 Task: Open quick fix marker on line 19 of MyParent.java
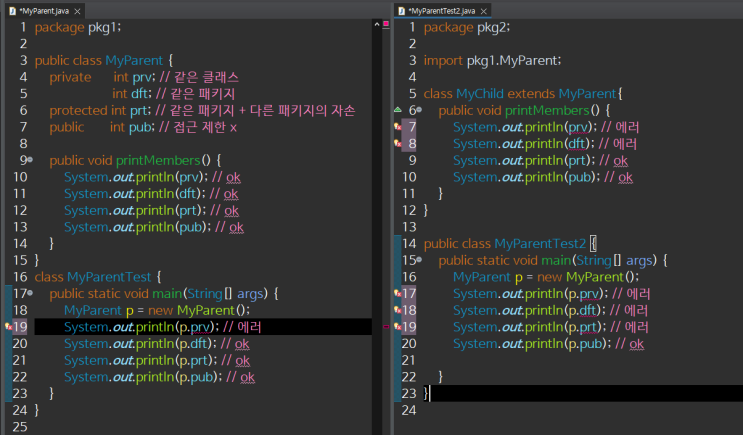[9, 326]
